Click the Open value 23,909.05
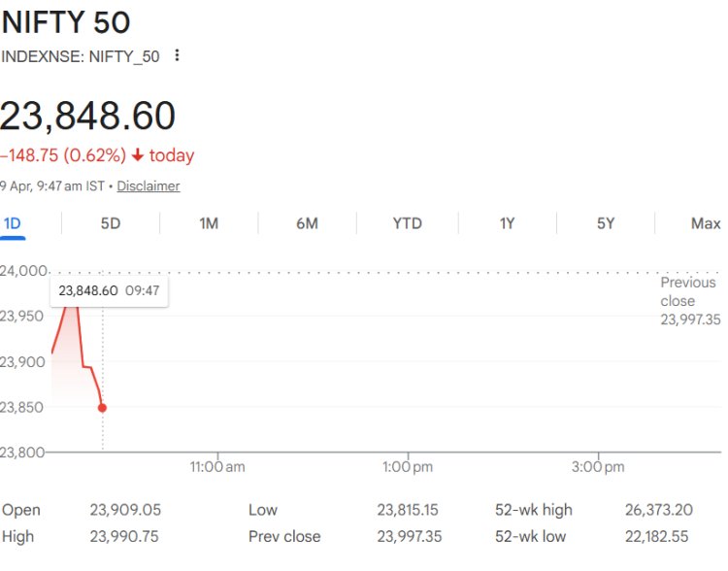The width and height of the screenshot is (728, 571). coord(125,510)
